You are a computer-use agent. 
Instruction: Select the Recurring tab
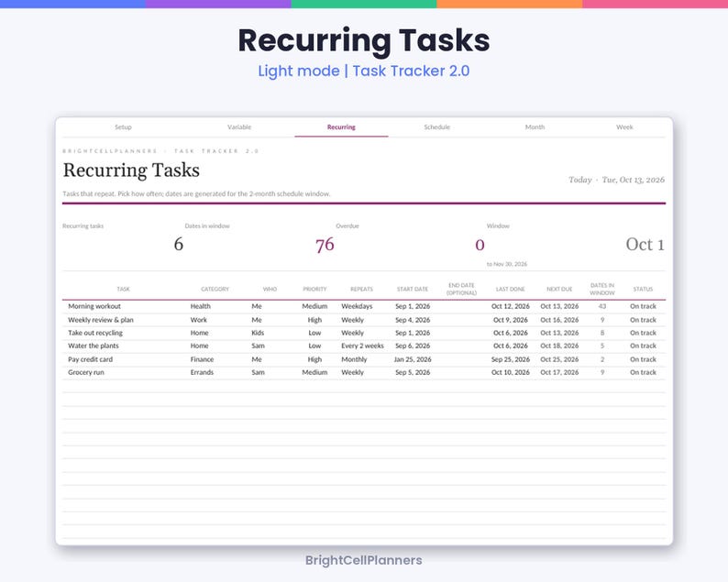point(341,126)
